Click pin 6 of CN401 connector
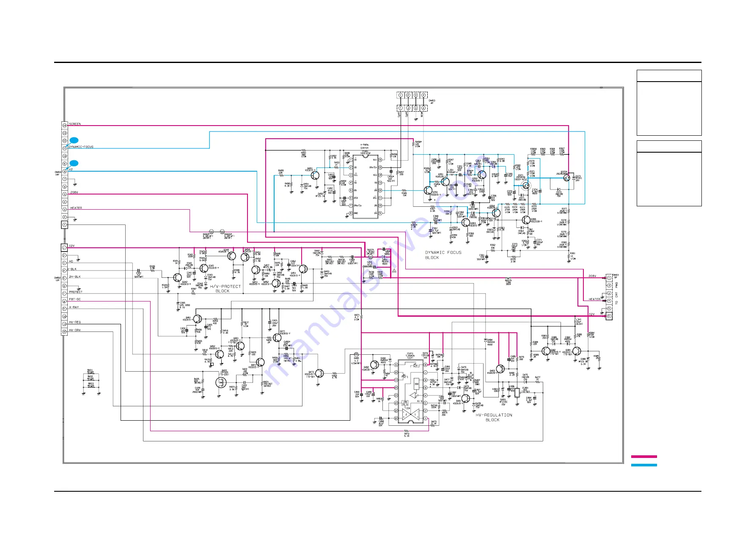 click(609, 316)
